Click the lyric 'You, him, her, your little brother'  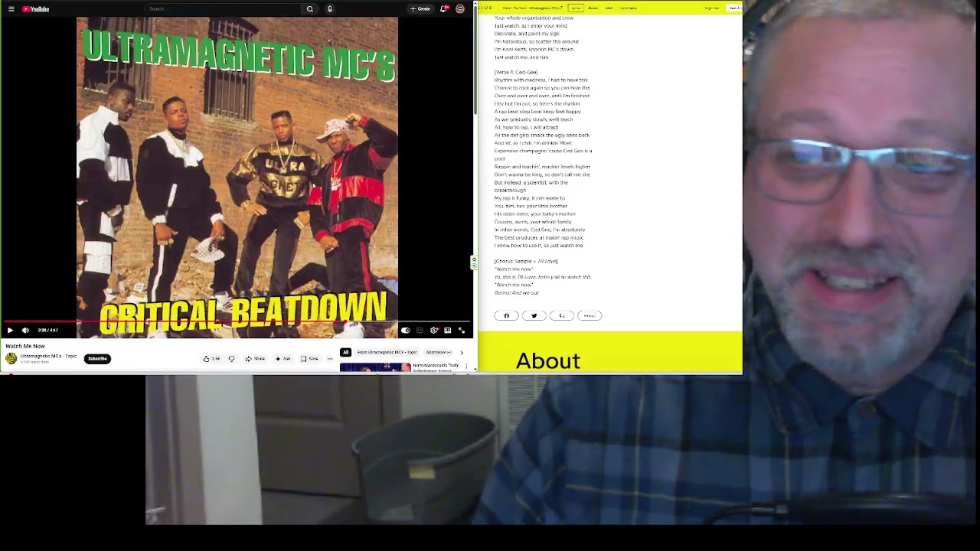tap(531, 206)
